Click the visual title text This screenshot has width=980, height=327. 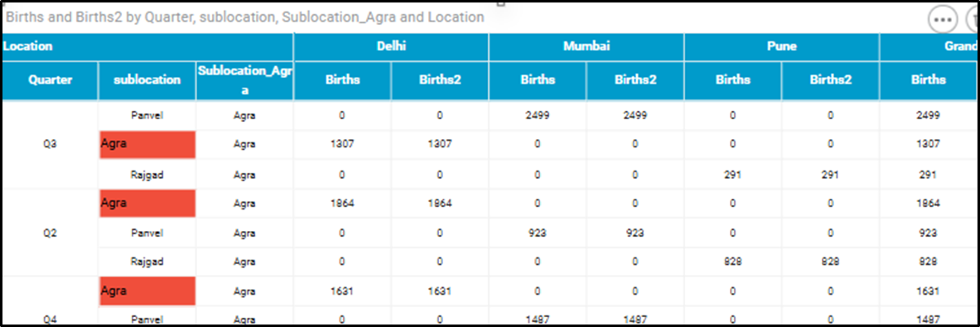244,17
